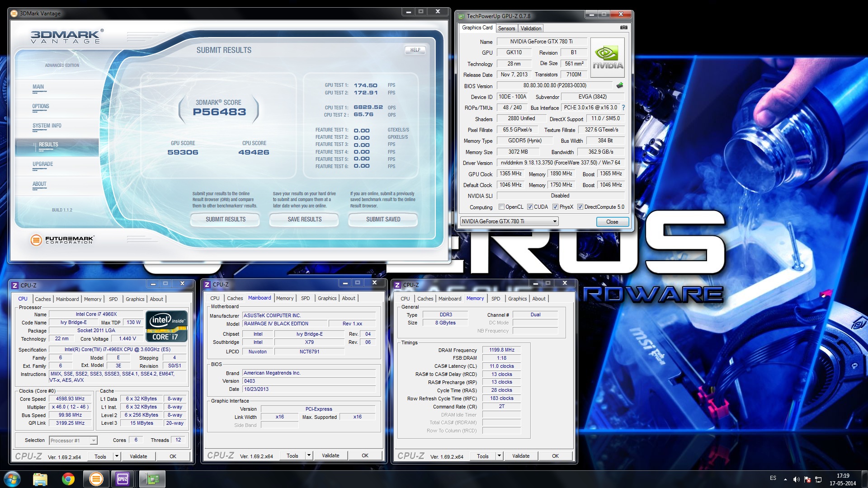
Task: Open the GPU selection dropdown in GPU-Z
Action: (x=509, y=221)
